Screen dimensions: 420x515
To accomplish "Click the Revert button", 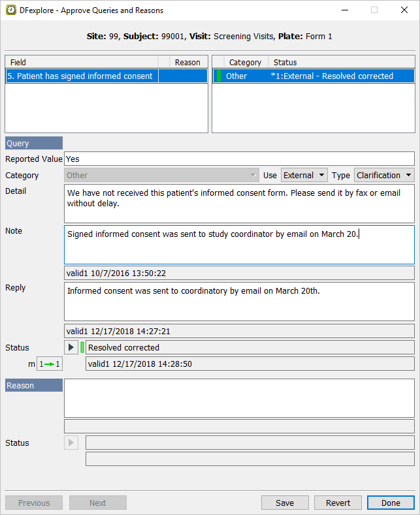I will pyautogui.click(x=338, y=503).
